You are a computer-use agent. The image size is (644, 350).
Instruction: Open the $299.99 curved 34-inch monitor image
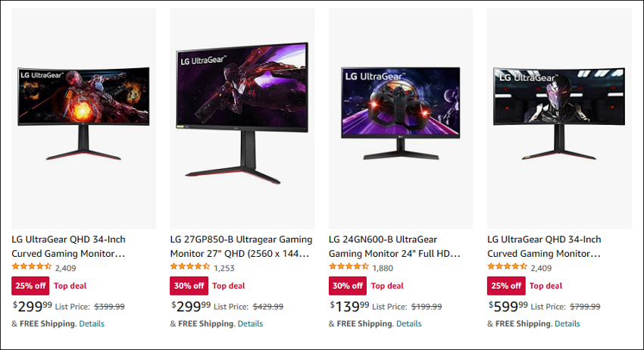[83, 118]
